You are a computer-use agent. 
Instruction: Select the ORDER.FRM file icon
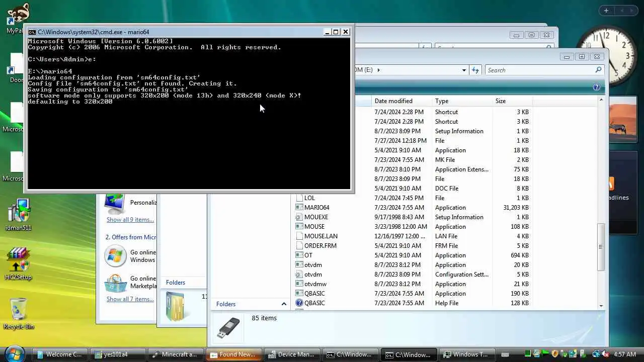(x=299, y=245)
